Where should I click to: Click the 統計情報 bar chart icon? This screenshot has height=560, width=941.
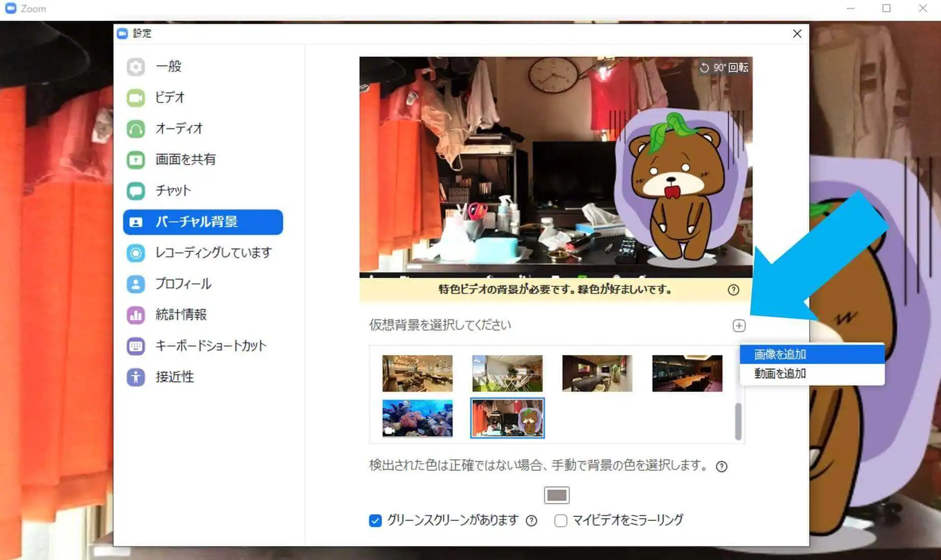click(x=136, y=315)
